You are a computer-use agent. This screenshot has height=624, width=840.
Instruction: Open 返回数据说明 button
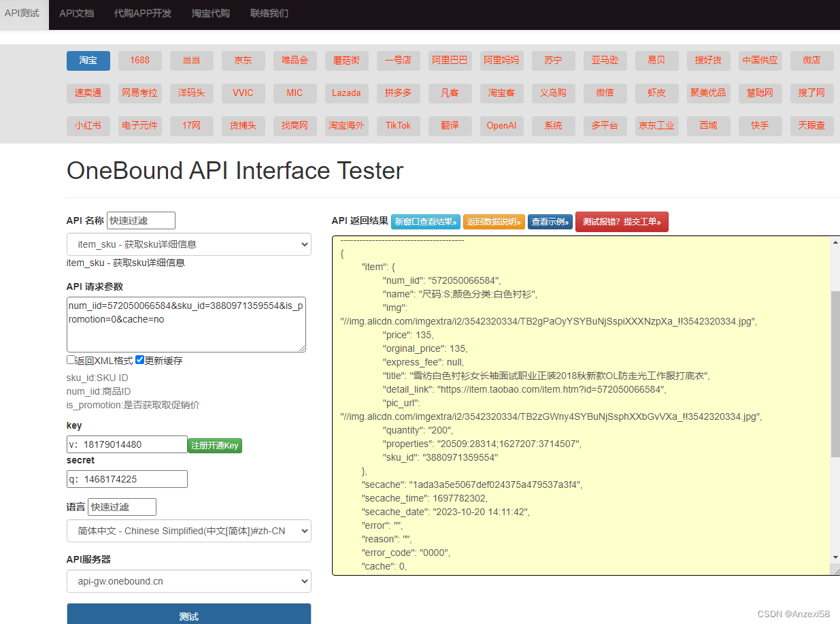pos(494,222)
